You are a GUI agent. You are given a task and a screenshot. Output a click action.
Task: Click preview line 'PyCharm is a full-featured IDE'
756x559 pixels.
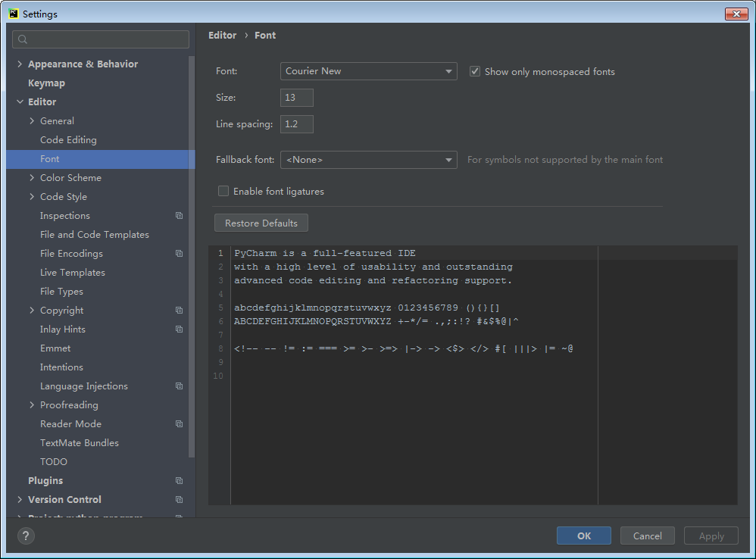tap(325, 253)
